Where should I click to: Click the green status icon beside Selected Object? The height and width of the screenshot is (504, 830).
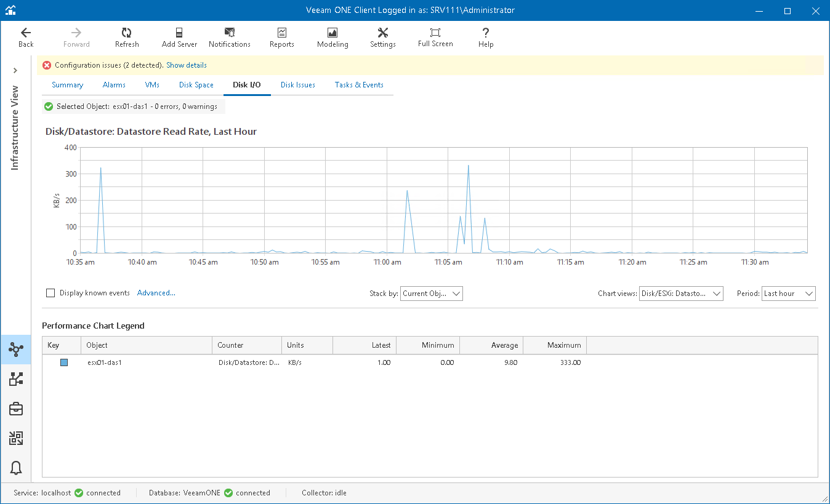tap(49, 106)
